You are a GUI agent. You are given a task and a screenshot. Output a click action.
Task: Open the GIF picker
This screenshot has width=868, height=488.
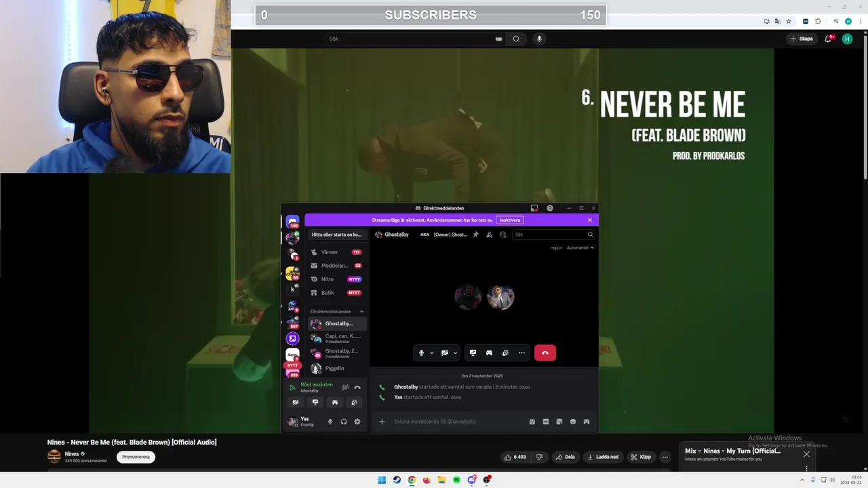(546, 422)
